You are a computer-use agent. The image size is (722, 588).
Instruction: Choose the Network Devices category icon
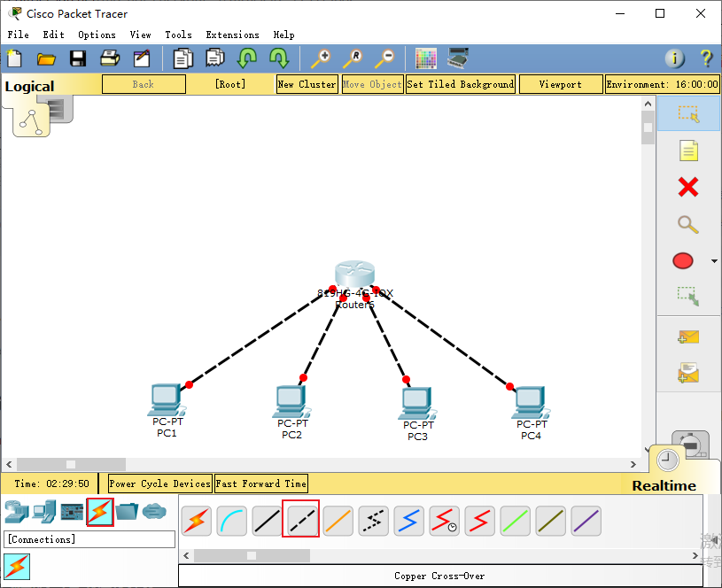[17, 512]
